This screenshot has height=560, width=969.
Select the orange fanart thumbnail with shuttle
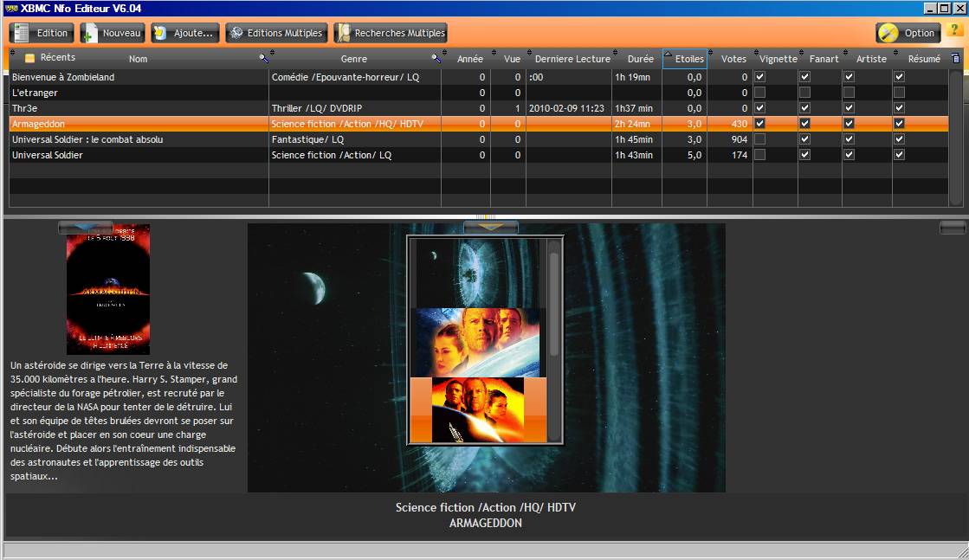(x=478, y=410)
